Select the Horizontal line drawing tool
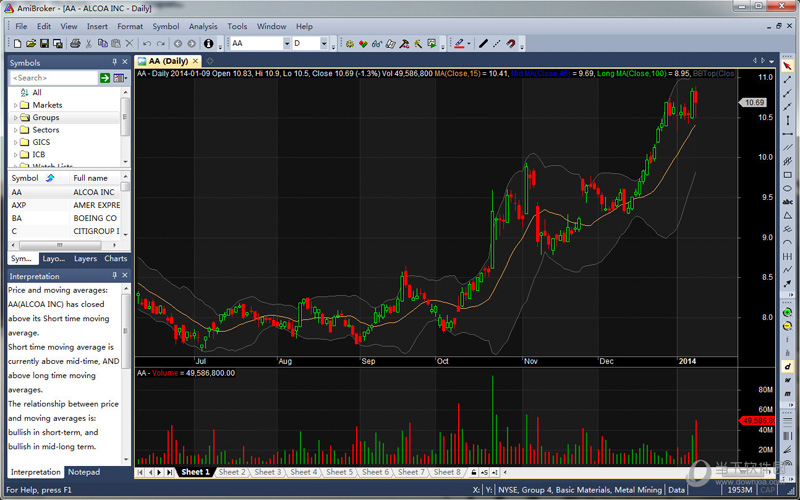The image size is (800, 500). 787,134
